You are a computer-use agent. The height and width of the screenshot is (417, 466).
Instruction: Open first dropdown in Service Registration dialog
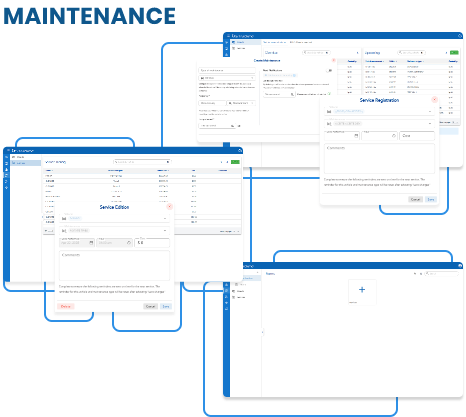(x=379, y=111)
